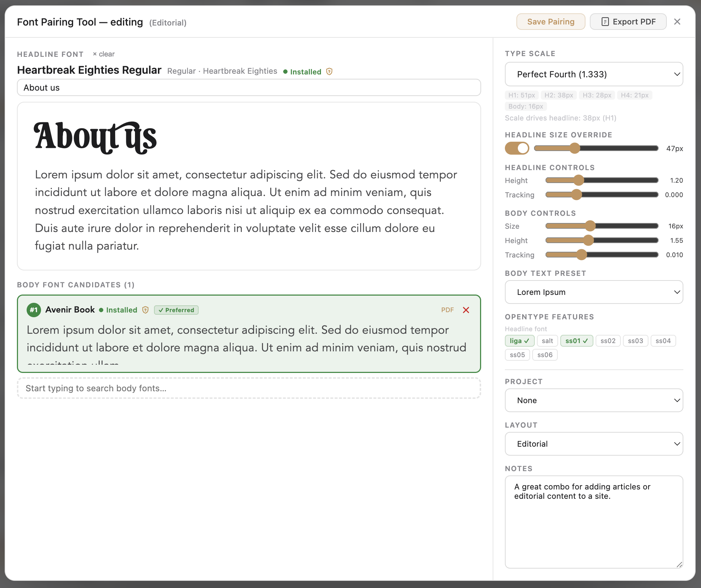
Task: Click the Preferred badge on Avenir Book
Action: tap(176, 310)
